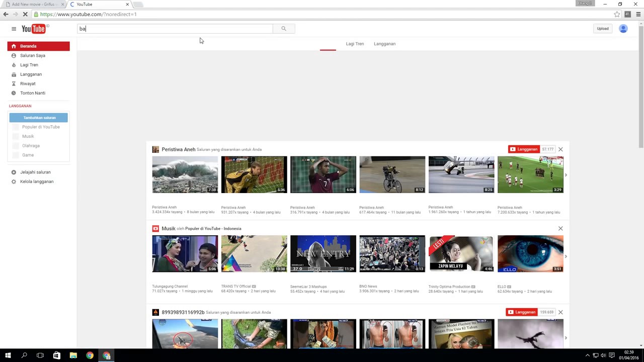644x362 pixels.
Task: Show next videos in 89939893116992b shelf
Action: [x=566, y=338]
